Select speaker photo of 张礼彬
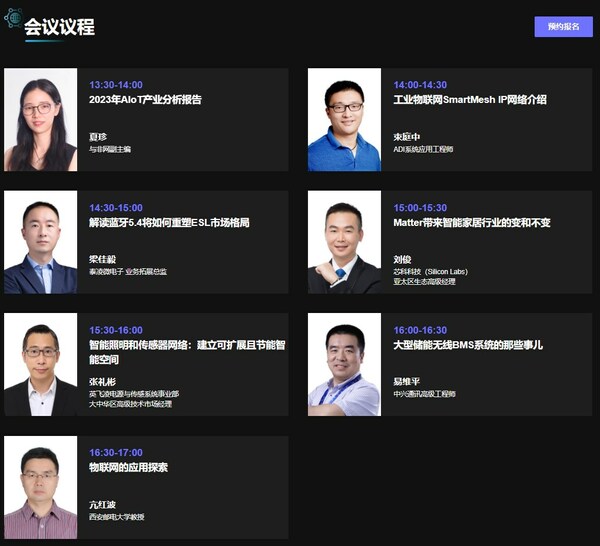The image size is (600, 546). (x=41, y=364)
